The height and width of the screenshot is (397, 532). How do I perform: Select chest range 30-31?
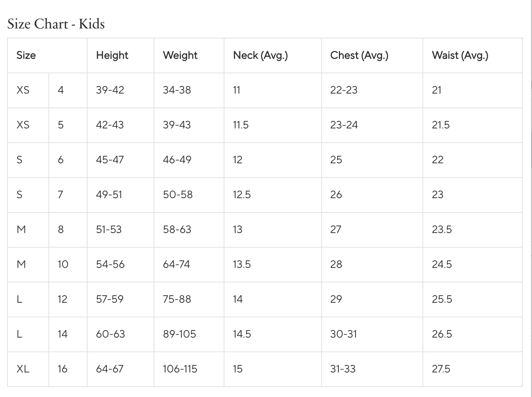click(343, 334)
